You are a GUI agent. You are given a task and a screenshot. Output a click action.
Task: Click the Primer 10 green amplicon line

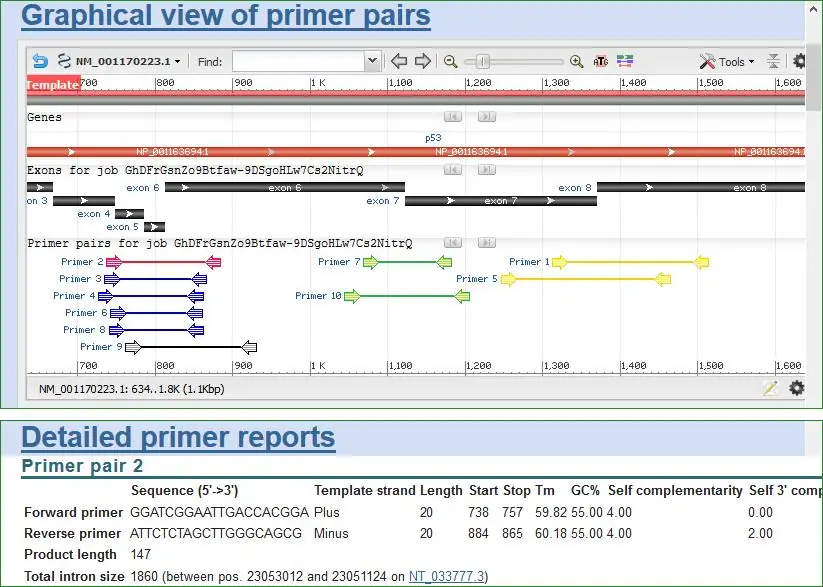(406, 296)
